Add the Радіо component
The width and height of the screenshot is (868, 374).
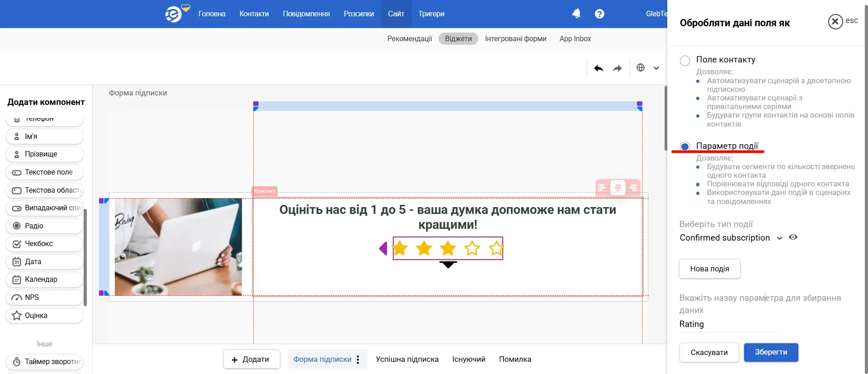[44, 226]
